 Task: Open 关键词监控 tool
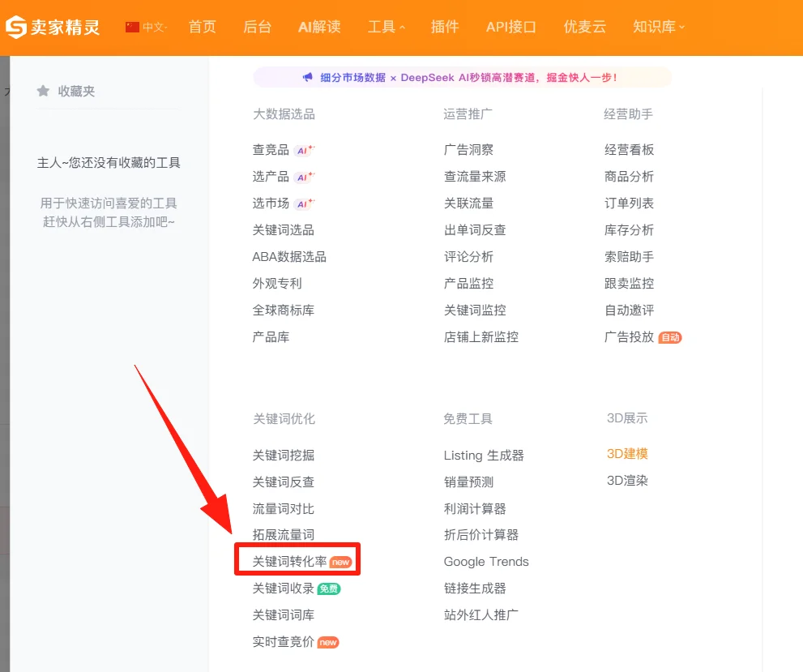[475, 310]
